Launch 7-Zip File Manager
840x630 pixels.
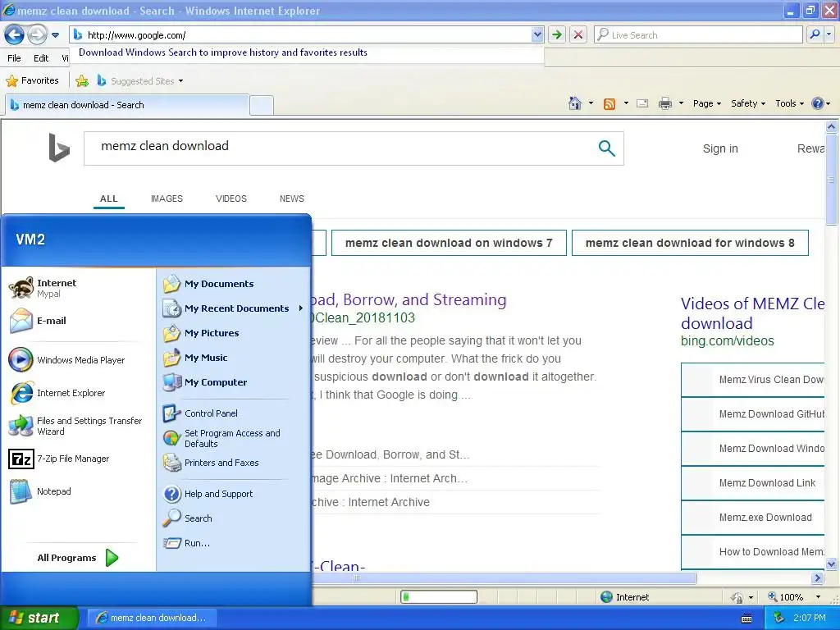(x=78, y=459)
